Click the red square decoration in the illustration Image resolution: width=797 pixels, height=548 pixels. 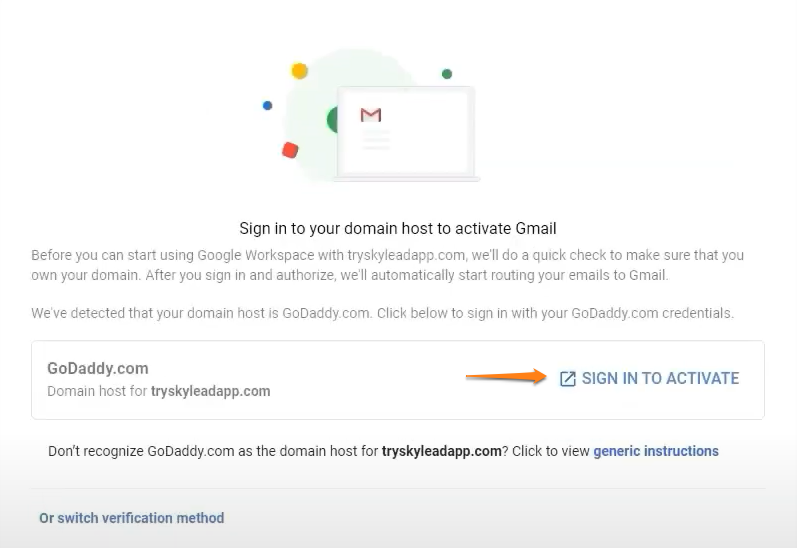[x=290, y=150]
